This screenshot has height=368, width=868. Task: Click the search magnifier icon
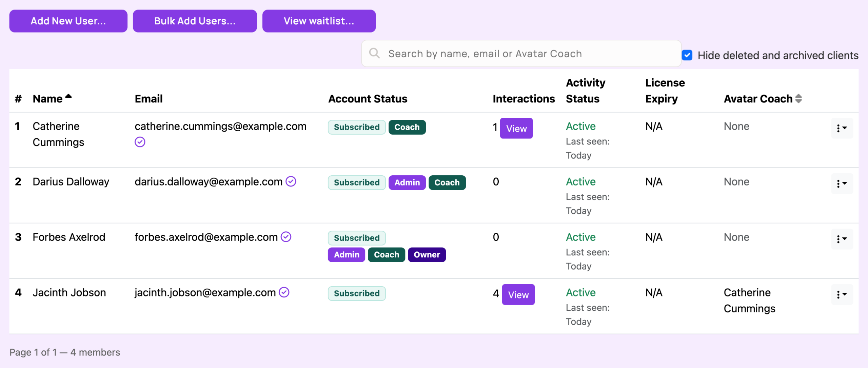(x=374, y=53)
